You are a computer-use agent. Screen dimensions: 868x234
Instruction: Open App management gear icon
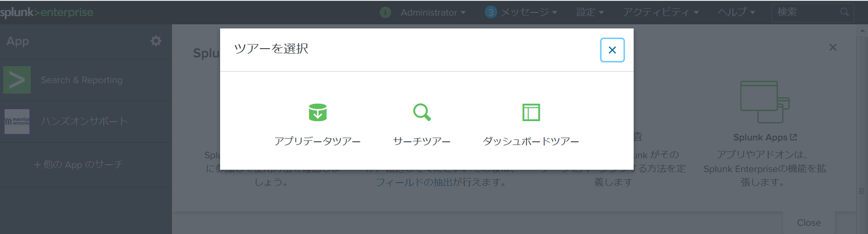coord(156,41)
